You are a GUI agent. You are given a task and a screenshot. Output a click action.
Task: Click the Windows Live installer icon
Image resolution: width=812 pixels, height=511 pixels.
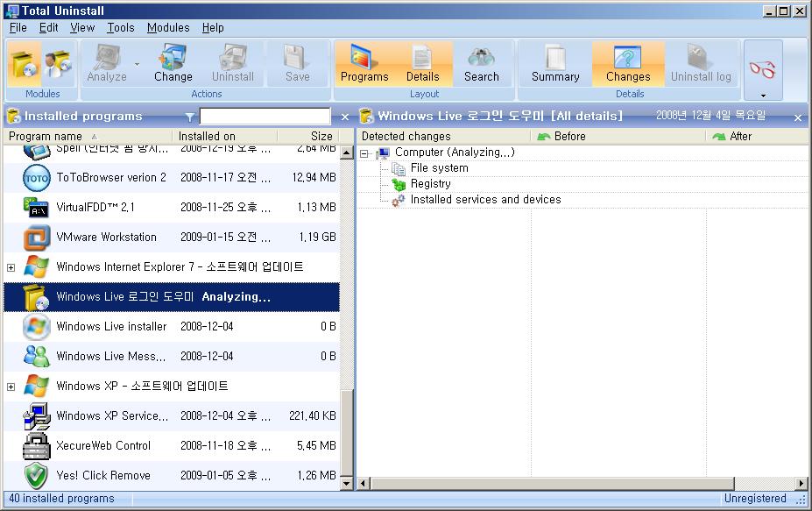point(37,327)
